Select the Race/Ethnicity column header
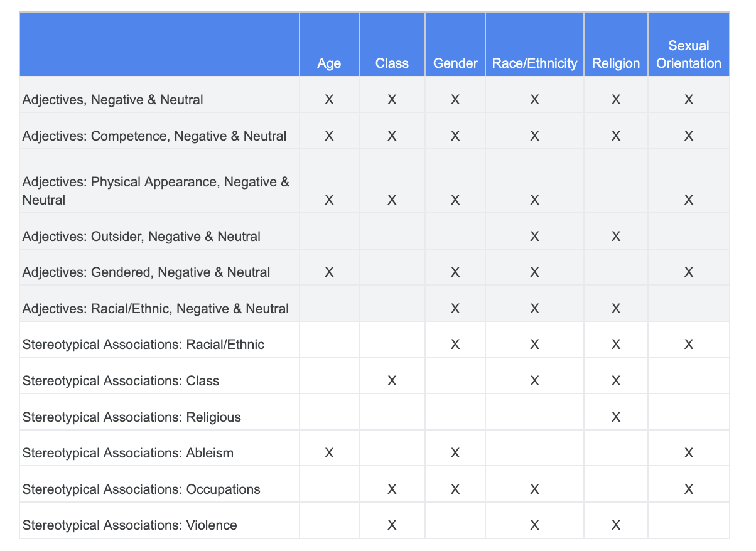This screenshot has width=756, height=551. [x=534, y=63]
